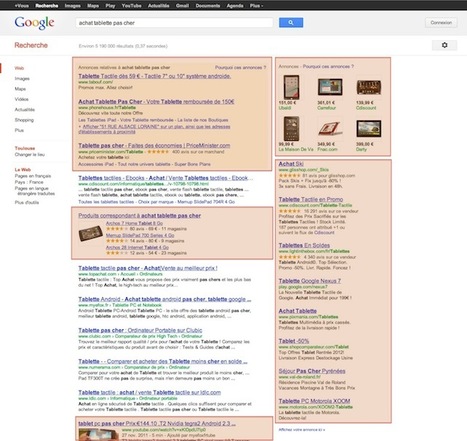This screenshot has width=467, height=441.
Task: Open ad Achat Tablette Pas Cher phonehouse
Action: coord(156,101)
